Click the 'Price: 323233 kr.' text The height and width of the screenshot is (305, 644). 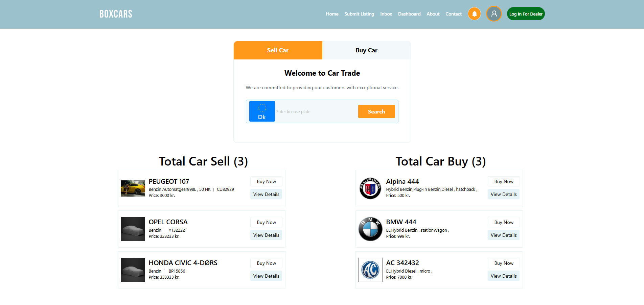click(164, 236)
